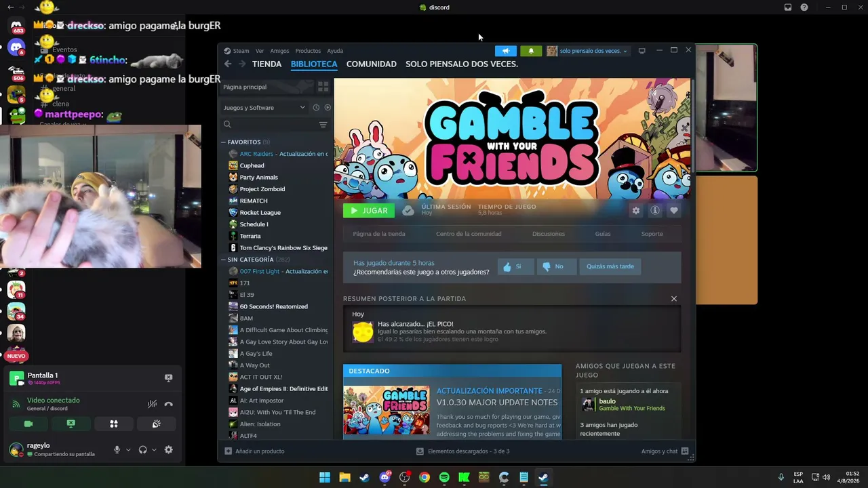Open the Soporte link

pos(652,234)
